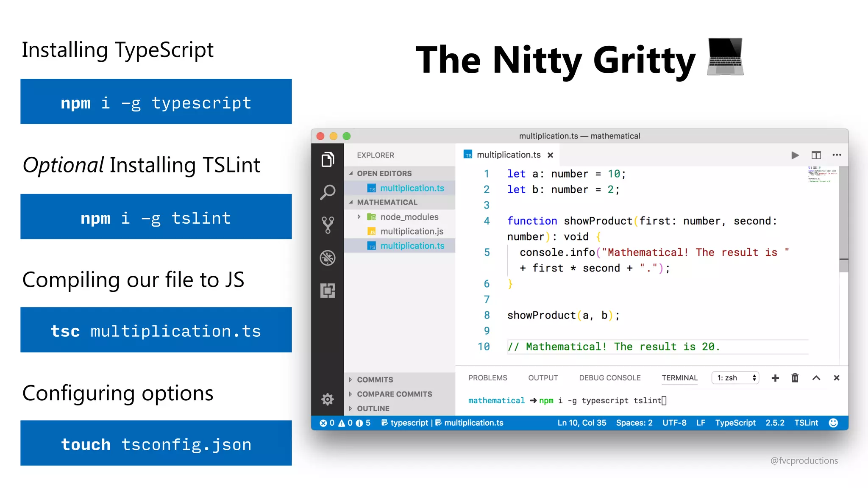Add a new terminal with plus icon
This screenshot has width=868, height=488.
[x=775, y=378]
